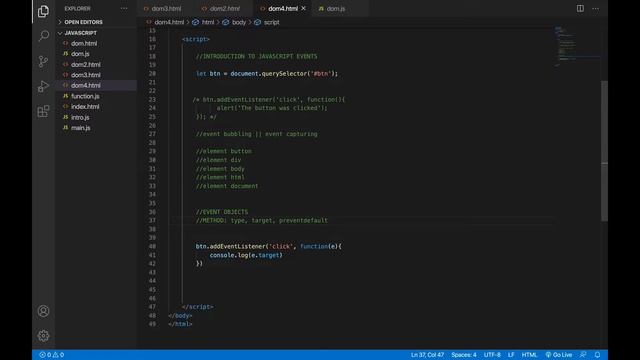The height and width of the screenshot is (360, 640).
Task: Click html in the breadcrumb
Action: pos(207,22)
